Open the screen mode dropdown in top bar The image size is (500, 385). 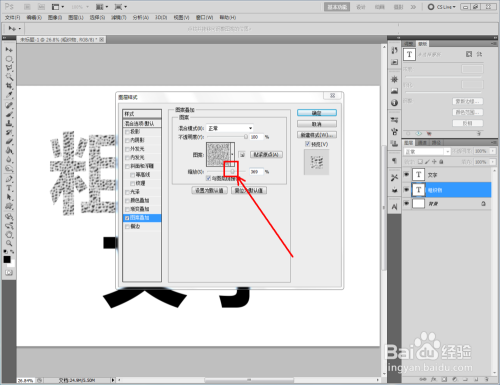click(x=121, y=7)
